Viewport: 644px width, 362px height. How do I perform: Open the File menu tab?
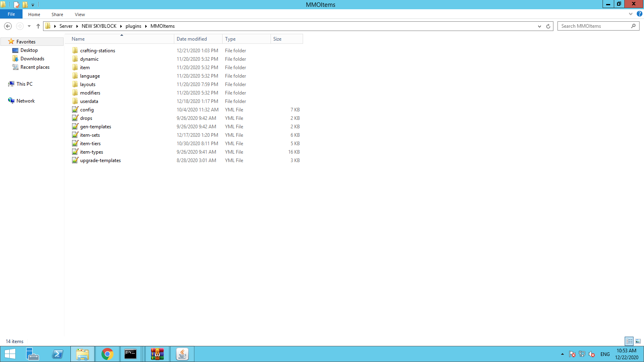click(11, 14)
